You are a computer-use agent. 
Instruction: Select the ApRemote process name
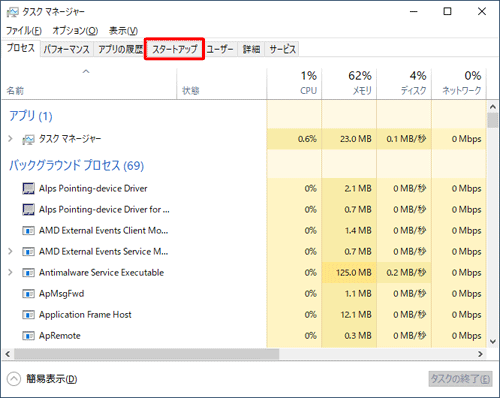tap(60, 336)
